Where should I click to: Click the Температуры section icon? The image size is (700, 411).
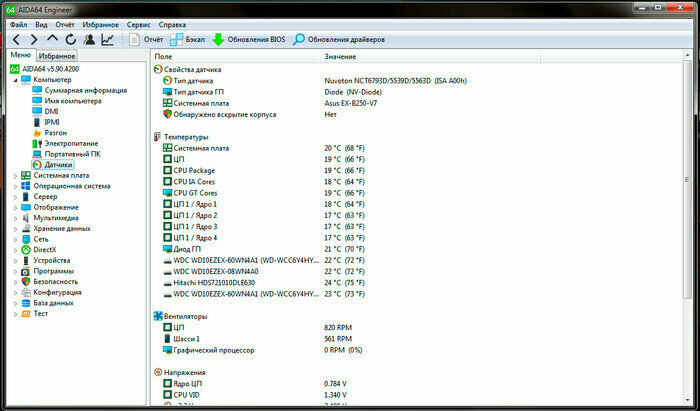(x=158, y=137)
